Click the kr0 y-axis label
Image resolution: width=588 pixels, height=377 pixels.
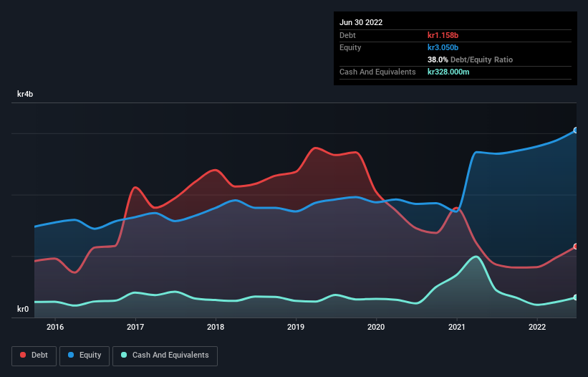tap(23, 309)
